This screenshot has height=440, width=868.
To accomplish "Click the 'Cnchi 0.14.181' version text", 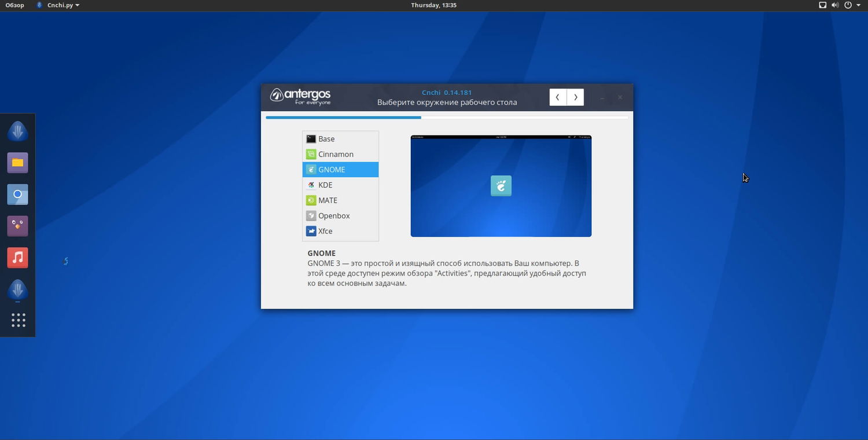I will coord(447,93).
